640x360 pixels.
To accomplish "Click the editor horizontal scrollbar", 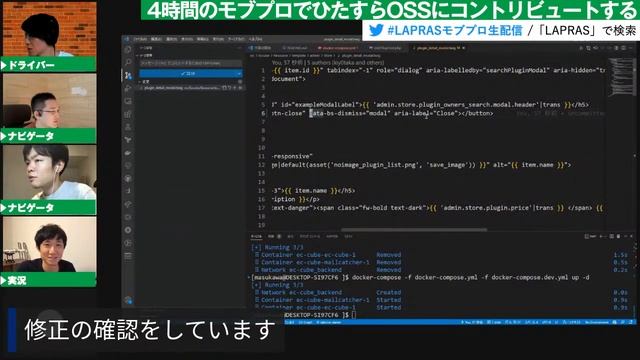I will pos(414,229).
